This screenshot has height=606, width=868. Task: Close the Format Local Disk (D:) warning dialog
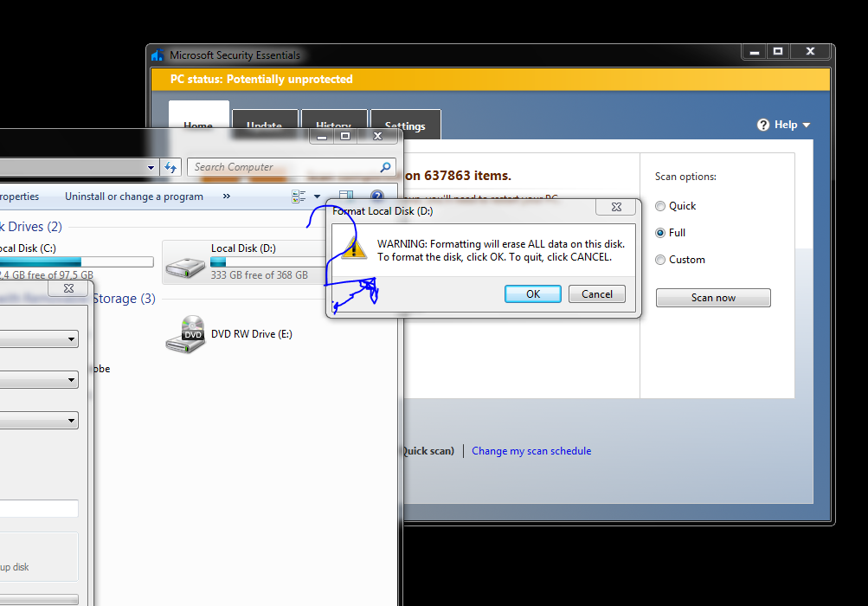click(616, 207)
